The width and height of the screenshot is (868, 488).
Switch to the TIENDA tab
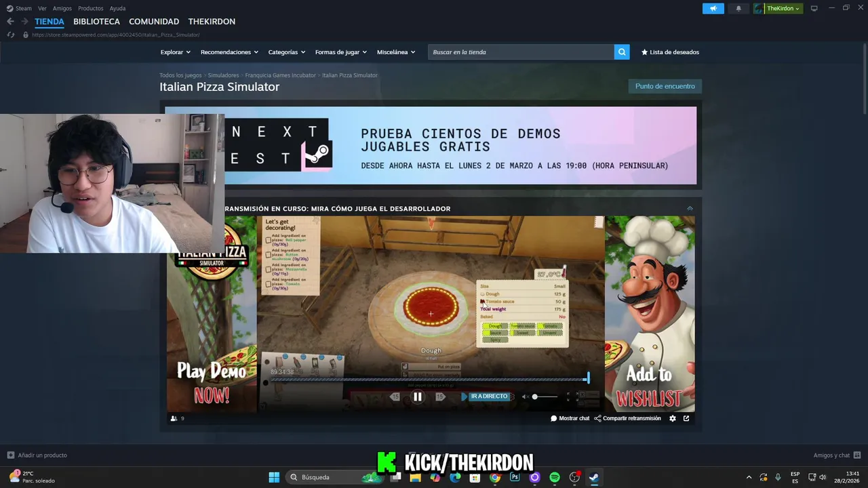50,22
